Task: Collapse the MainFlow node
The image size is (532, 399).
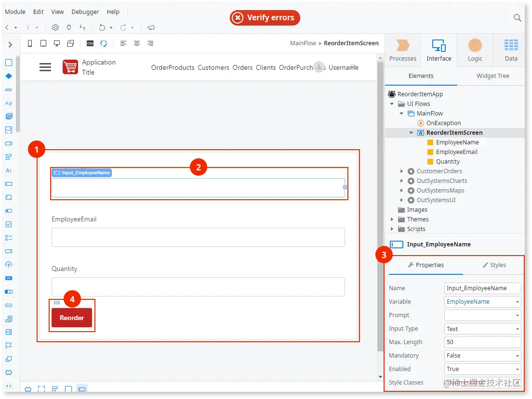Action: pos(401,113)
